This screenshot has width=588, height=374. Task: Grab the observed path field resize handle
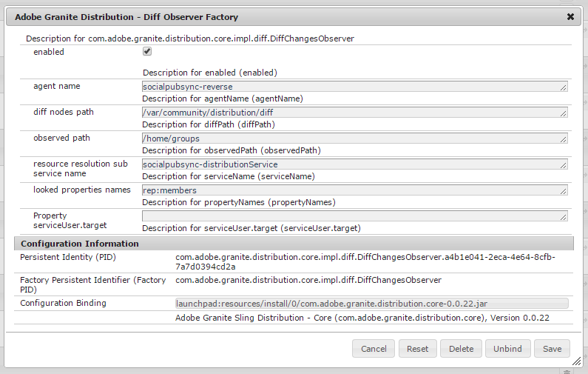coord(564,140)
